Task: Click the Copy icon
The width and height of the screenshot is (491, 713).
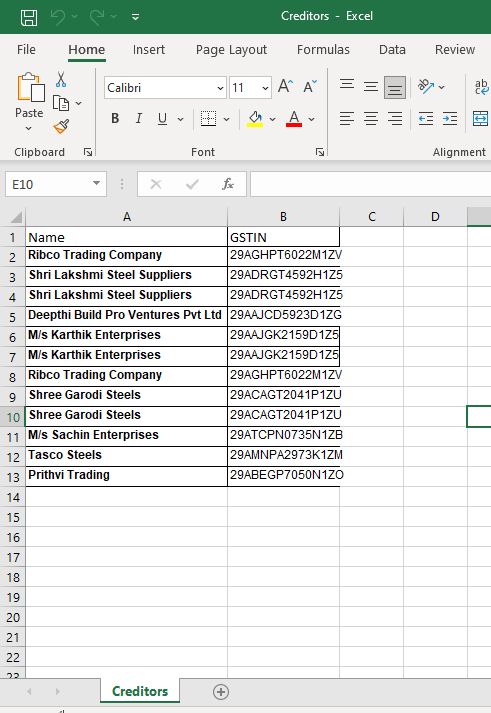Action: (61, 103)
